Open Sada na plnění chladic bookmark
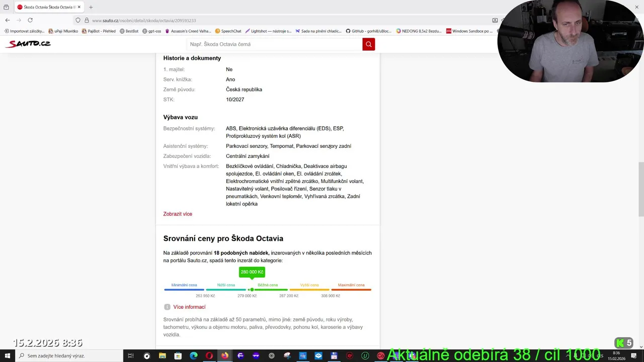 click(x=318, y=31)
